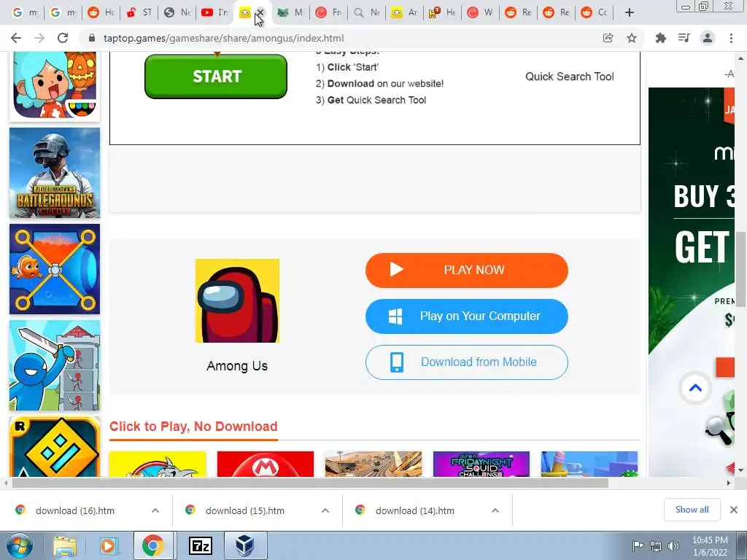747x560 pixels.
Task: Switch to the magnifier icon 'Ne' tab
Action: (366, 12)
